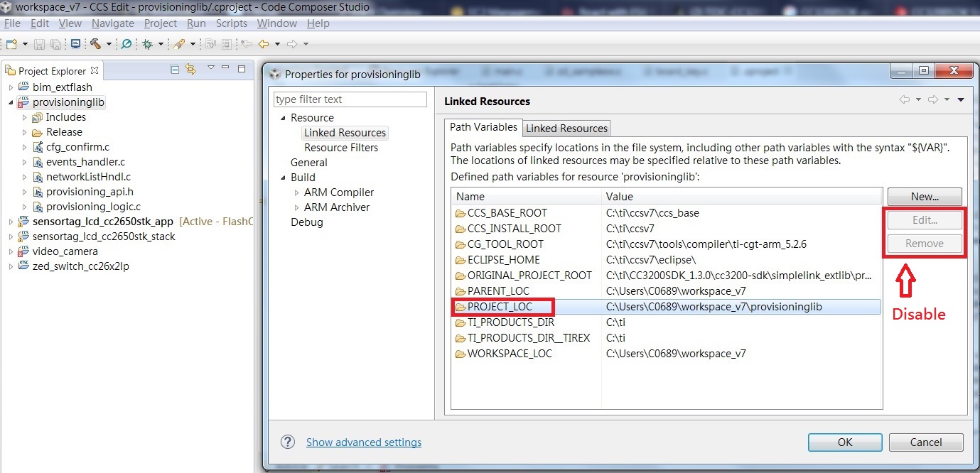Select sensortag_lcd_cc2650stk_app project
The width and height of the screenshot is (980, 473).
103,222
